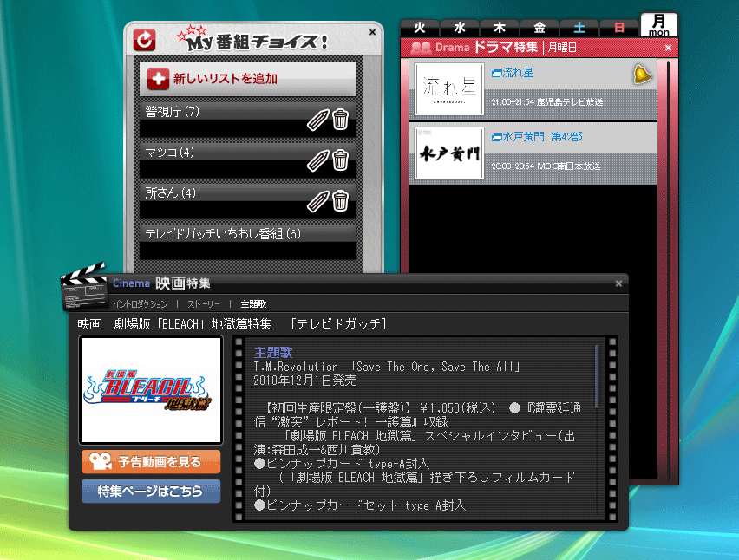Click the 水戸黄門 thumbnail image
739x560 pixels.
pyautogui.click(x=449, y=153)
